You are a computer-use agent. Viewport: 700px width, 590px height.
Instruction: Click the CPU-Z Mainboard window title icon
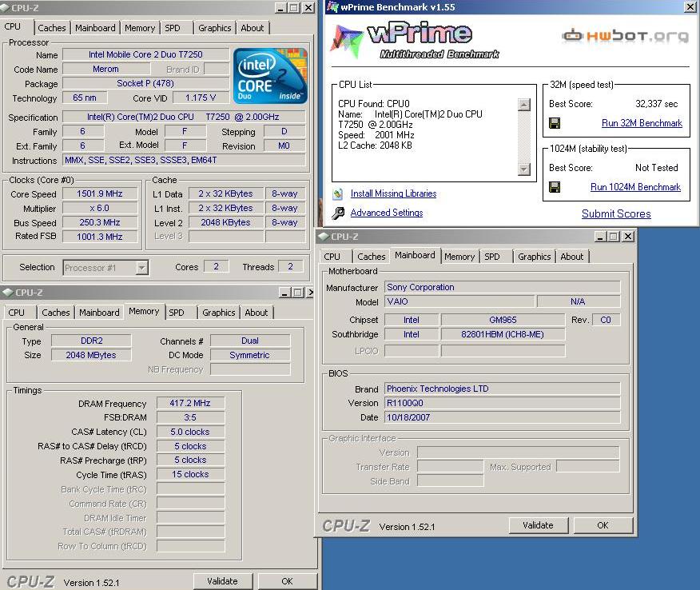tap(323, 237)
